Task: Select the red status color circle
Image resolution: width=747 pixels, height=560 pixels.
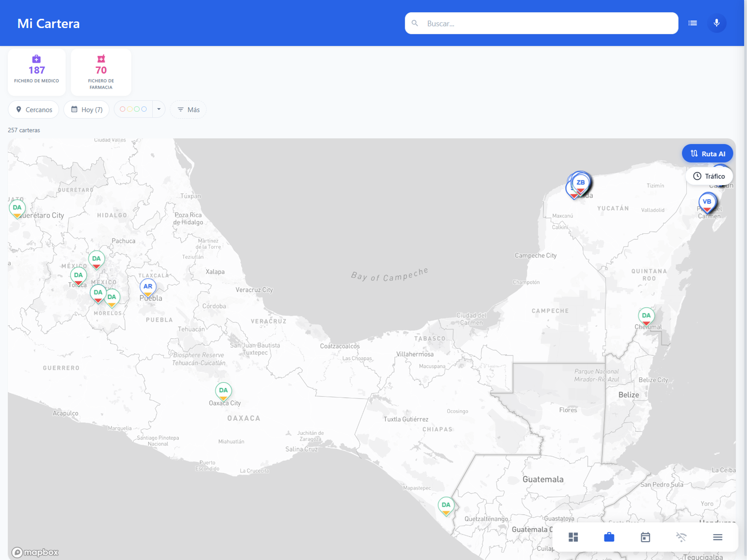Action: click(122, 109)
